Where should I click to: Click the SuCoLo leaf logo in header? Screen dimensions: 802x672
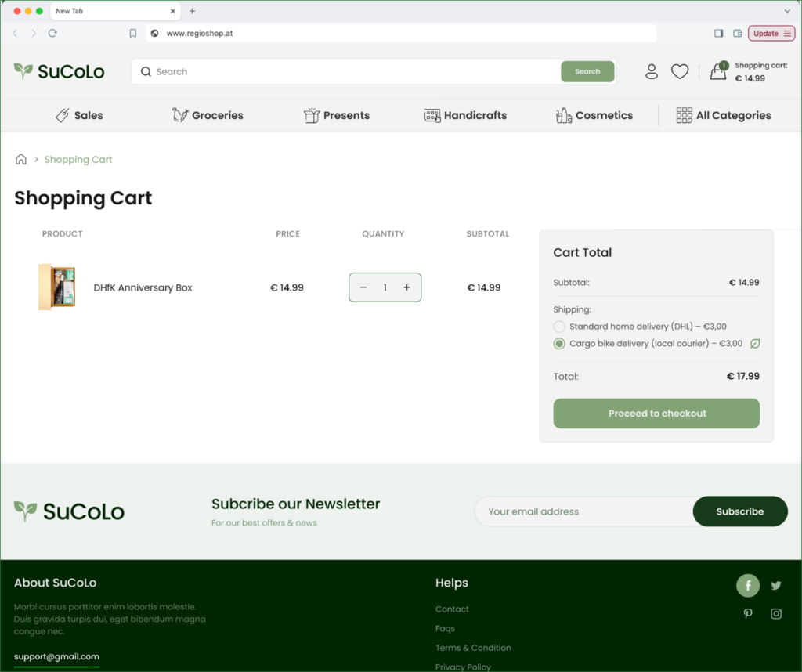[23, 70]
